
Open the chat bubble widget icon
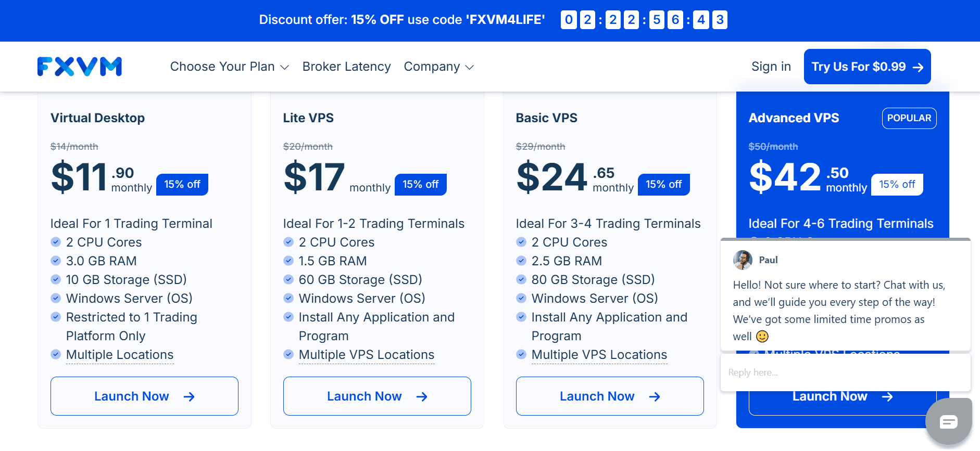(x=948, y=421)
